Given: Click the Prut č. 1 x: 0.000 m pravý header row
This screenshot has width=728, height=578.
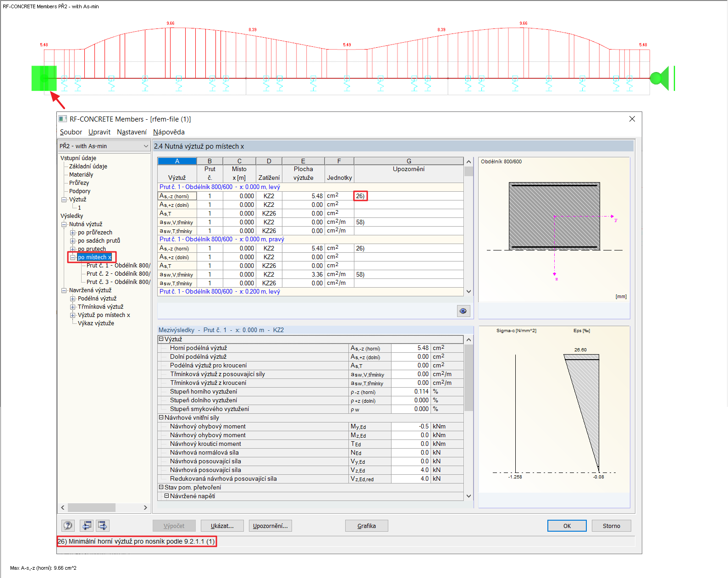Looking at the screenshot, I should pyautogui.click(x=310, y=239).
